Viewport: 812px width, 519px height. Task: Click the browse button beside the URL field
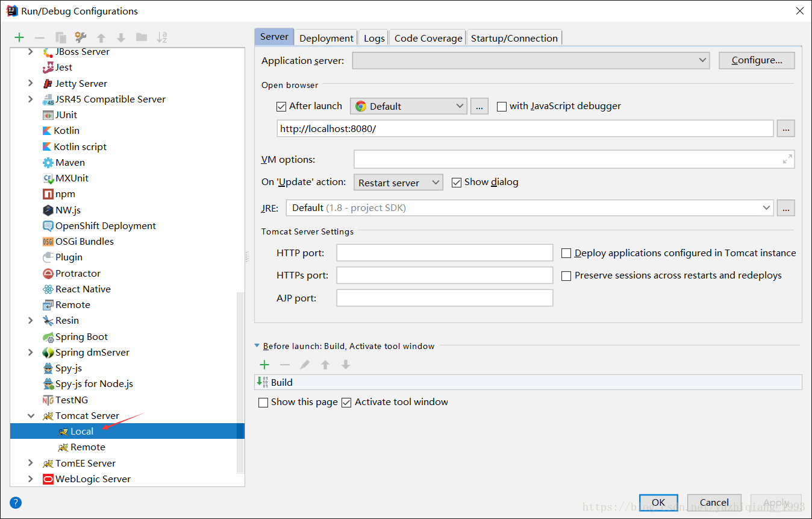click(785, 128)
